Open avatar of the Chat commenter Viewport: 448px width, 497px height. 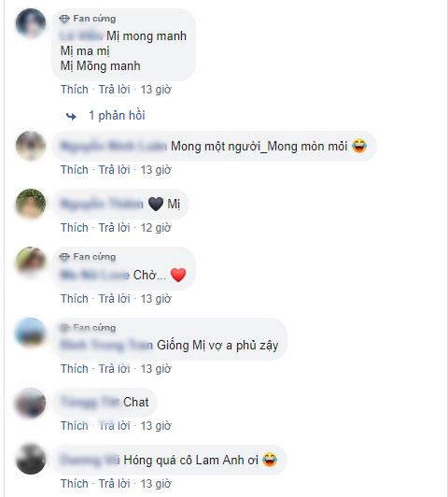(31, 403)
